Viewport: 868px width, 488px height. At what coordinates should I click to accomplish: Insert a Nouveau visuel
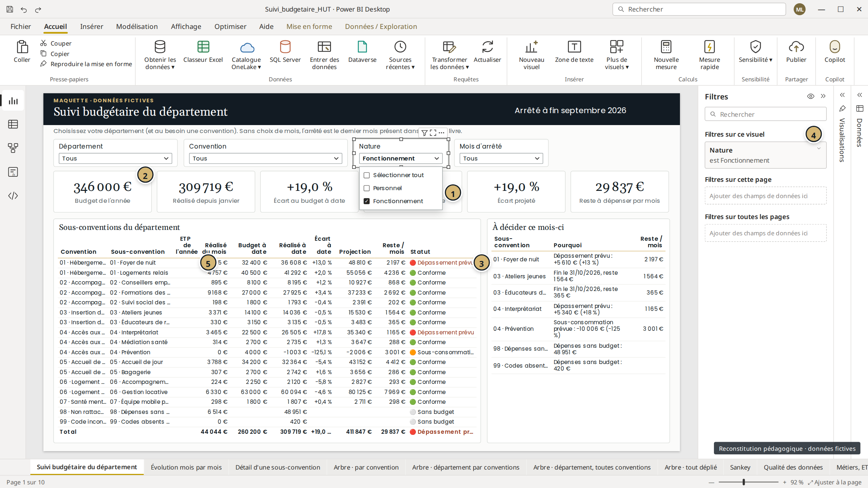tap(531, 54)
